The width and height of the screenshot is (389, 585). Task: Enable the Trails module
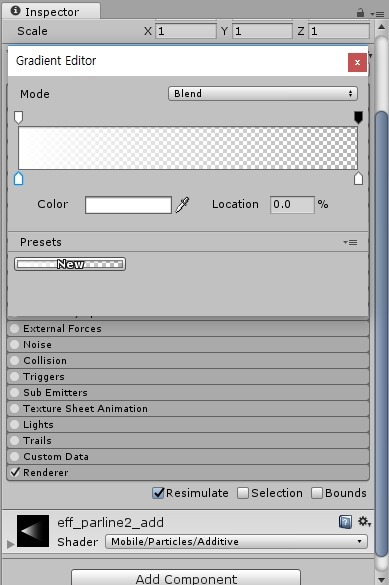[15, 441]
